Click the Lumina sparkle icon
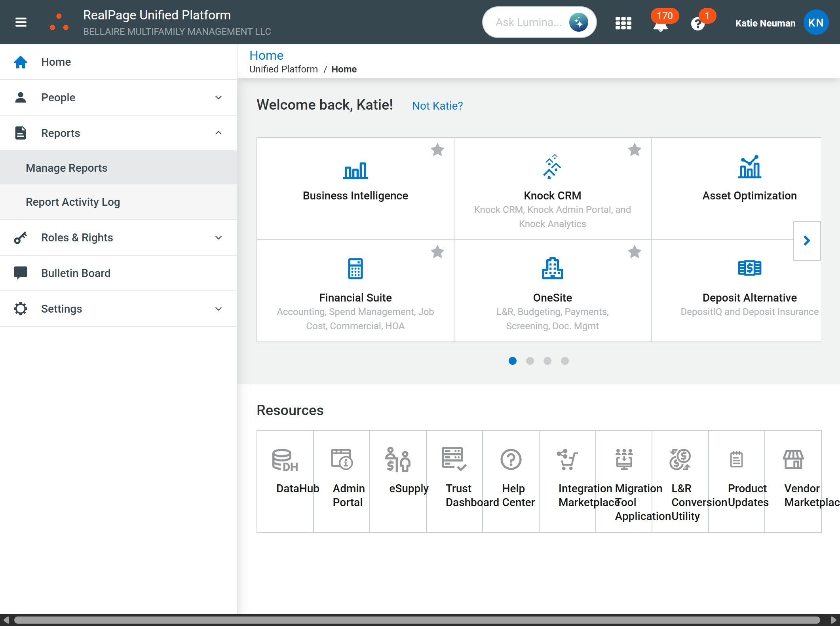840x626 pixels. tap(578, 22)
